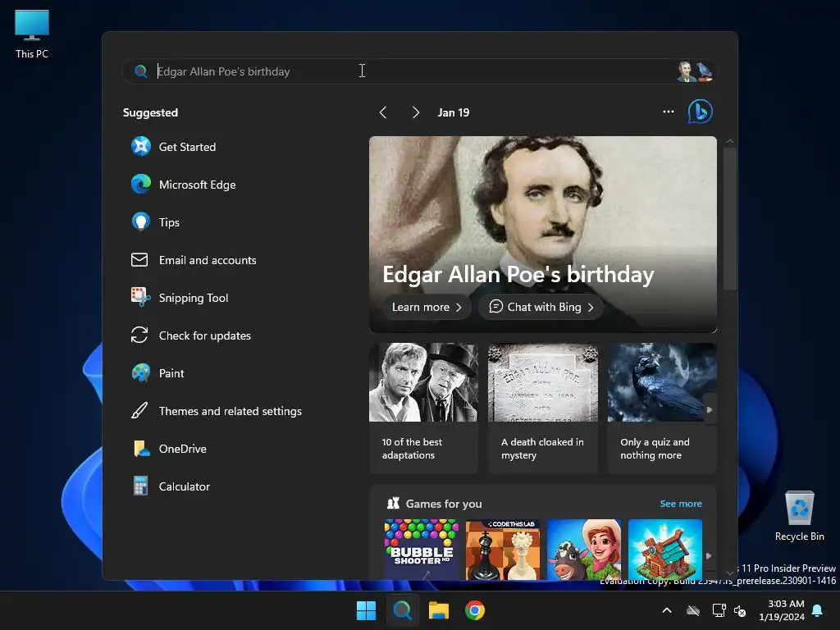840x630 pixels.
Task: Click the Games for you heading
Action: tap(444, 504)
